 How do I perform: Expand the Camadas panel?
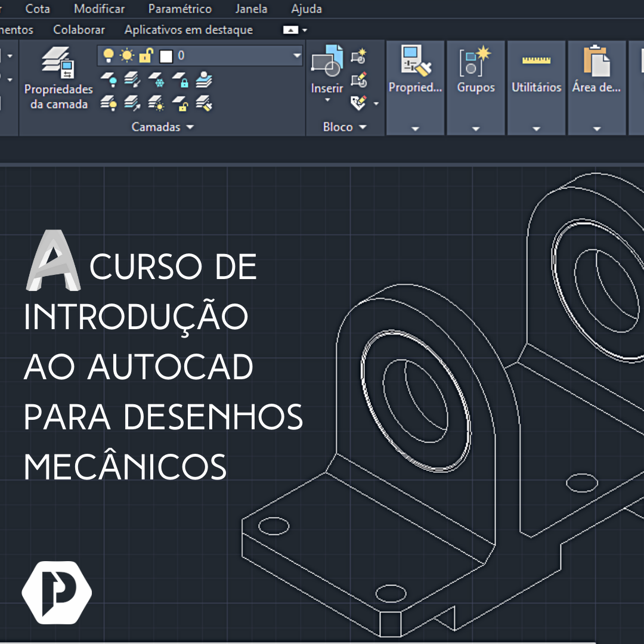tap(190, 126)
